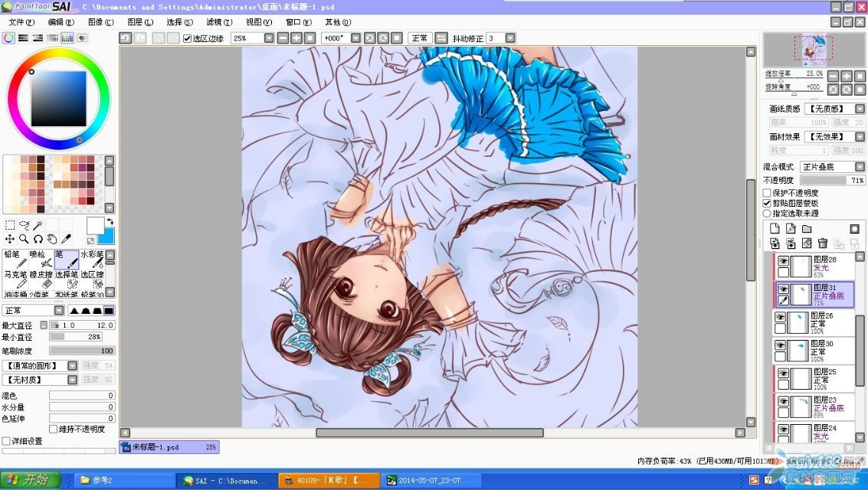868x490 pixels.
Task: Choose the 铅笔 pencil brush
Action: (x=15, y=260)
